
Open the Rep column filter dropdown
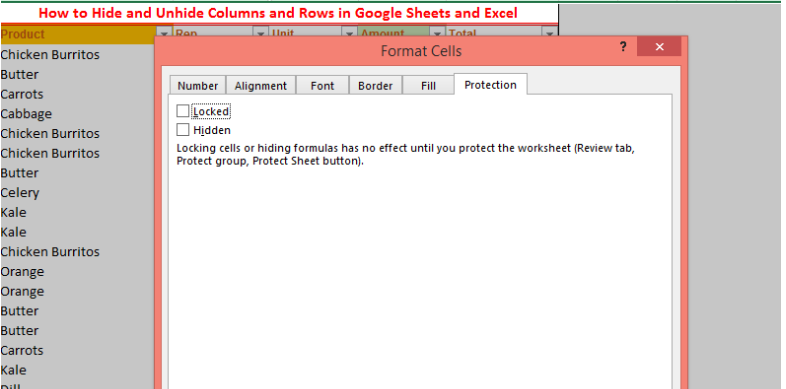point(261,33)
